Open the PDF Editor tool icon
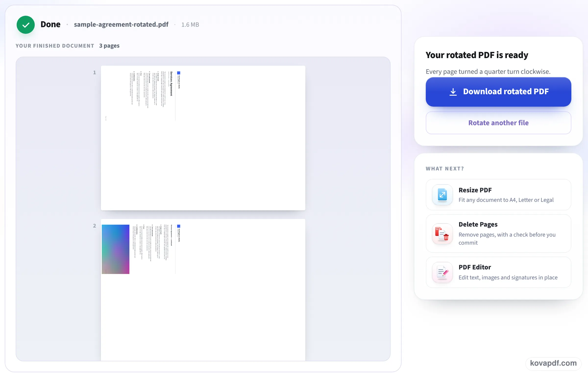Viewport: 588px width, 377px height. pyautogui.click(x=442, y=272)
